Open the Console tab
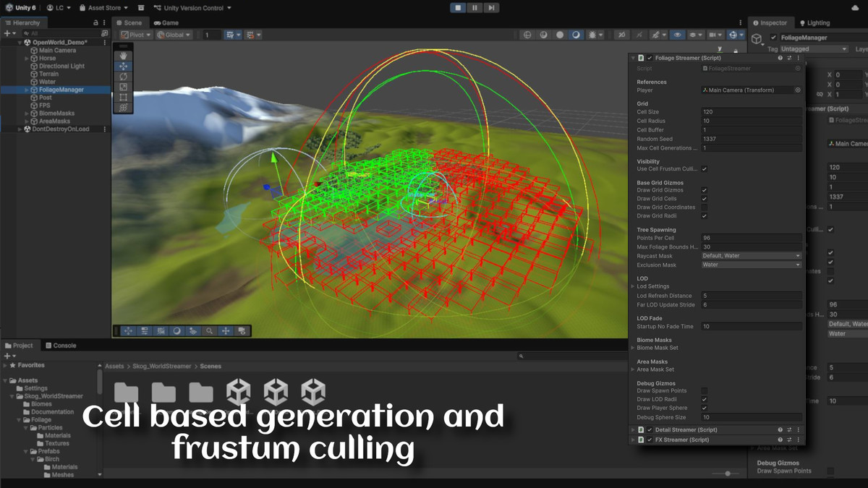The height and width of the screenshot is (488, 868). (60, 346)
